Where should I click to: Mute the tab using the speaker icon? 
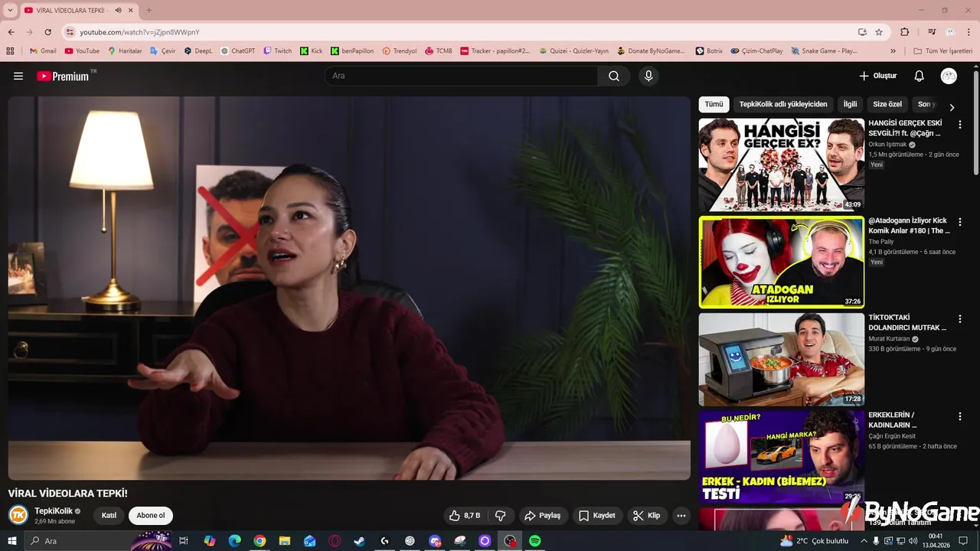tap(119, 10)
